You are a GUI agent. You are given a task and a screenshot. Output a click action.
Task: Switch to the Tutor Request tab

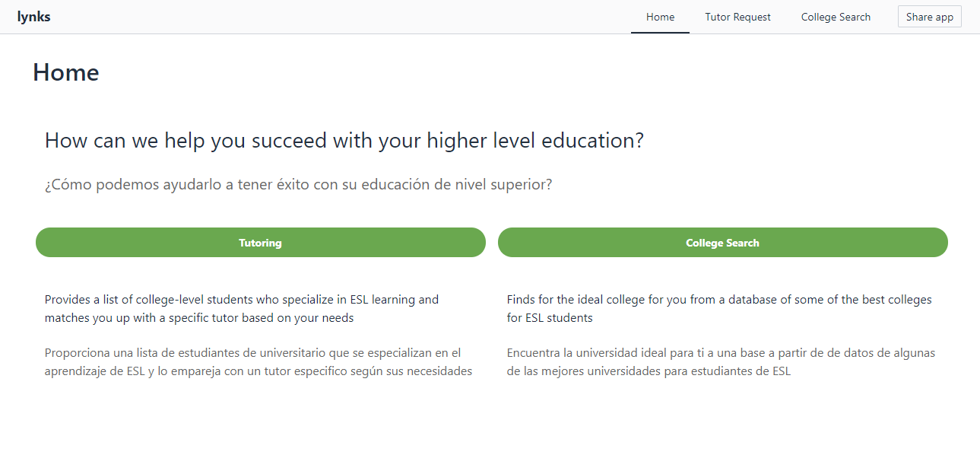tap(737, 17)
